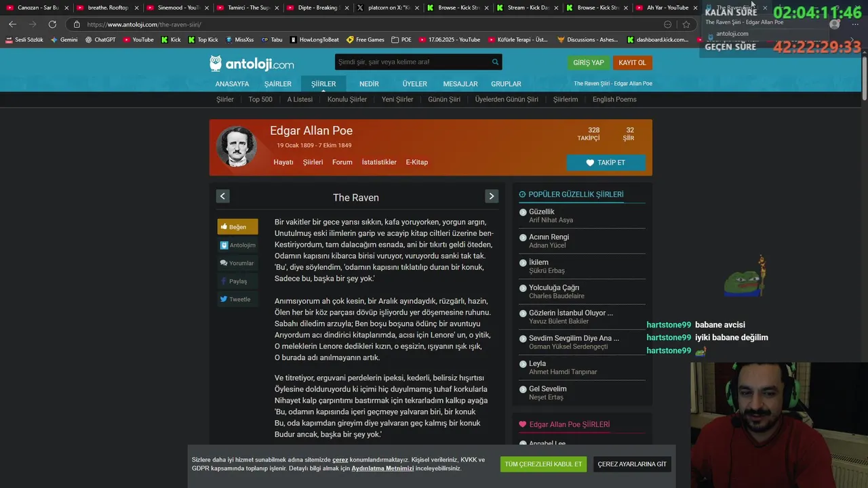Image resolution: width=868 pixels, height=488 pixels.
Task: Reload the page with the refresh icon
Action: (52, 24)
